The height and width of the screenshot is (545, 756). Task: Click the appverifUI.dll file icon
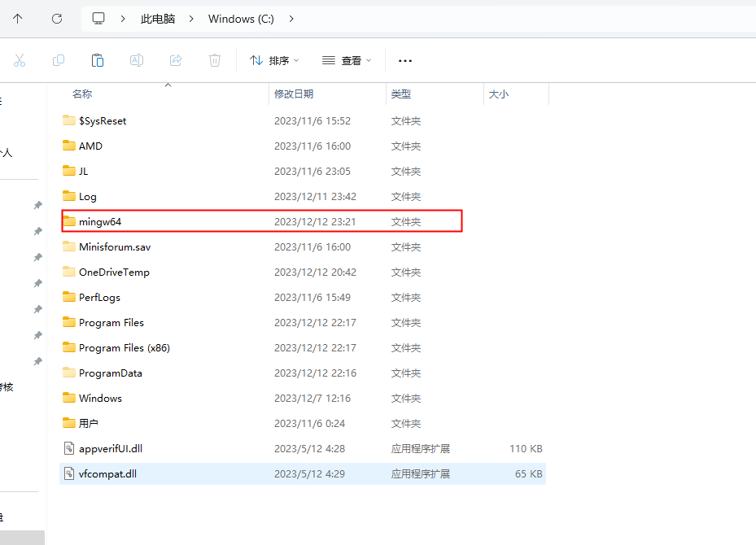tap(69, 449)
